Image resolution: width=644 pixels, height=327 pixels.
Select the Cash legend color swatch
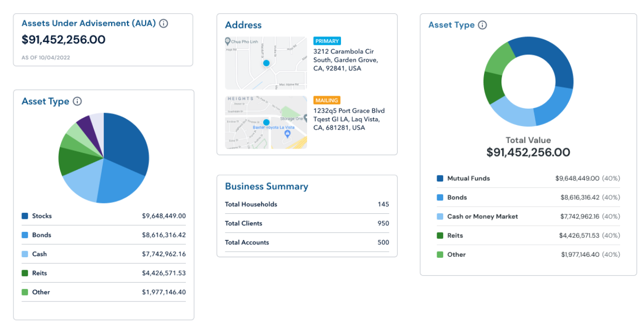click(25, 254)
